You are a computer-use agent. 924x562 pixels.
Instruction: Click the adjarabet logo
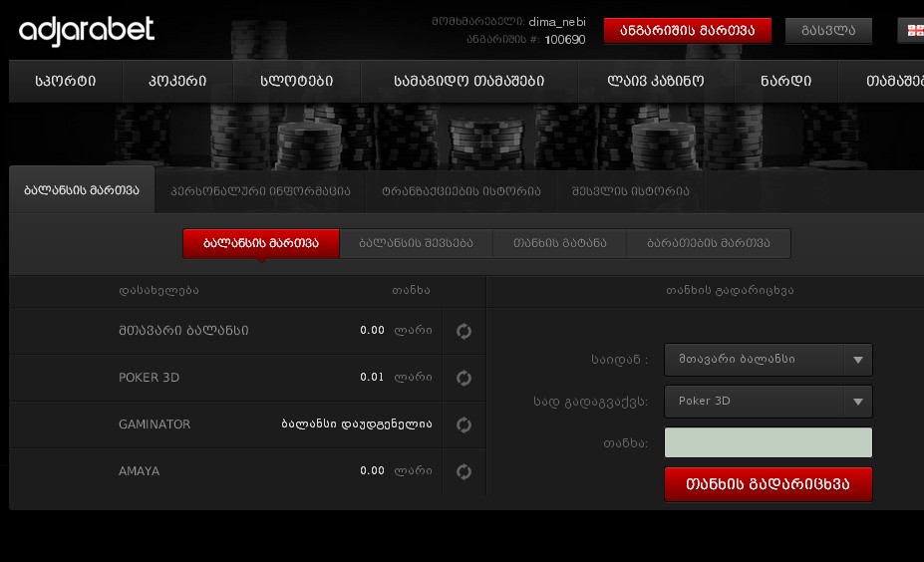coord(87,31)
